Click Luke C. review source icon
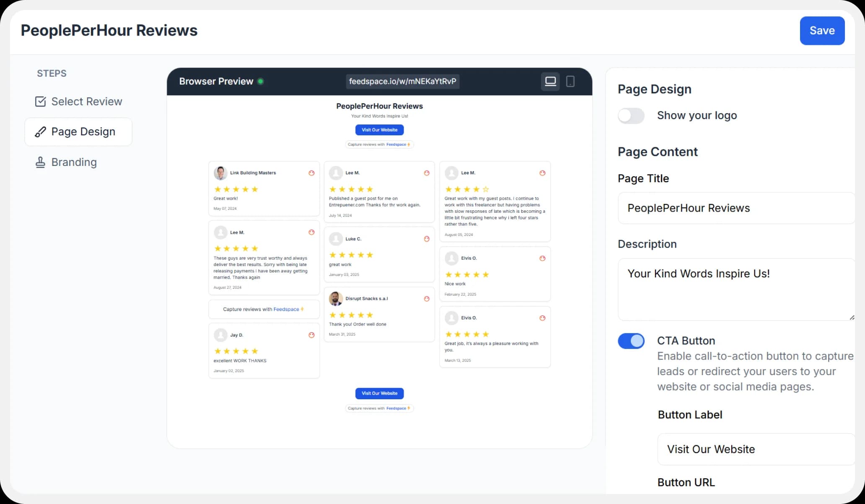The image size is (865, 504). [427, 239]
